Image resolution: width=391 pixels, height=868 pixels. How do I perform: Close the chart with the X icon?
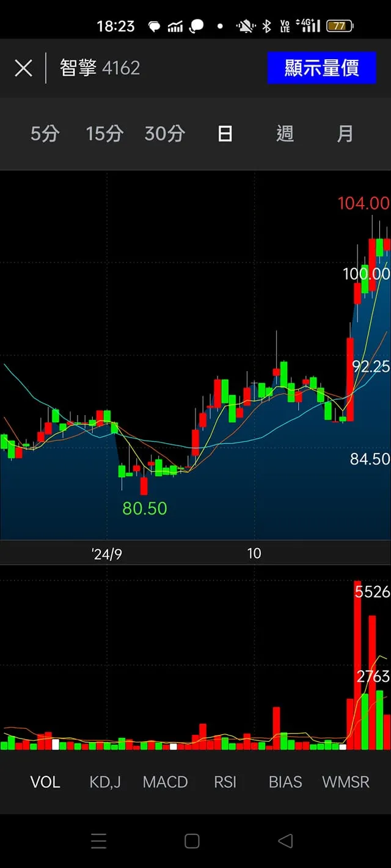(23, 68)
